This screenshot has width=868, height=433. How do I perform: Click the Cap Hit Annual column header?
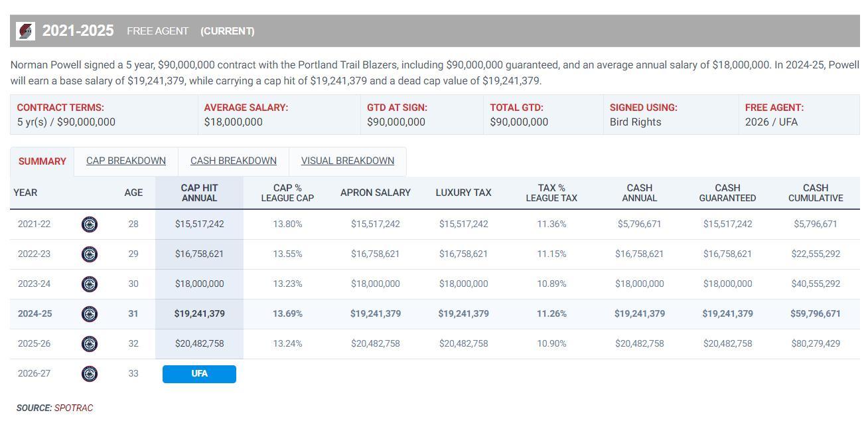[x=199, y=193]
